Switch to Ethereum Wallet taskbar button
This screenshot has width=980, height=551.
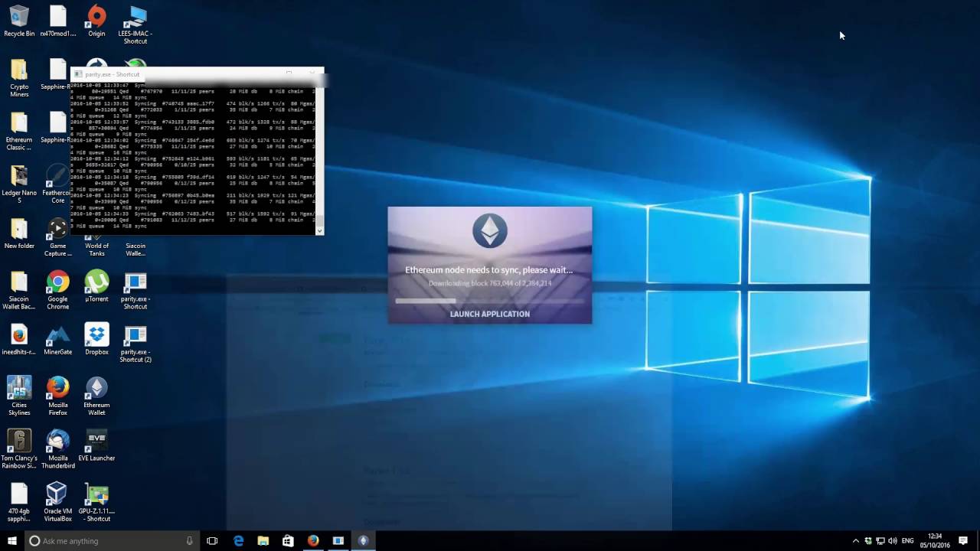364,541
